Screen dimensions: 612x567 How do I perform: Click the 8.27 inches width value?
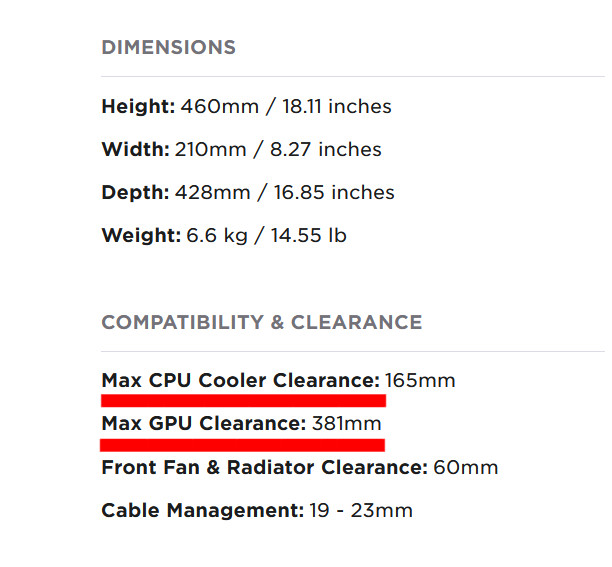pyautogui.click(x=326, y=149)
